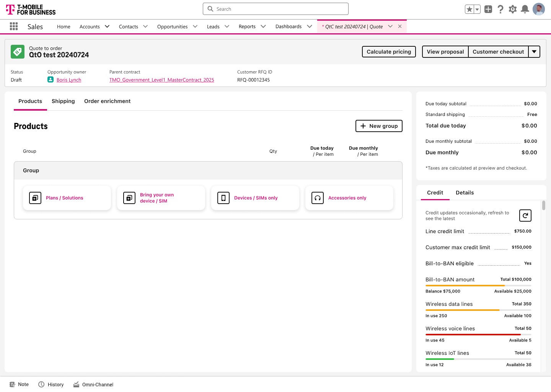Open Contacts nav tab
The width and height of the screenshot is (551, 392).
pyautogui.click(x=129, y=26)
